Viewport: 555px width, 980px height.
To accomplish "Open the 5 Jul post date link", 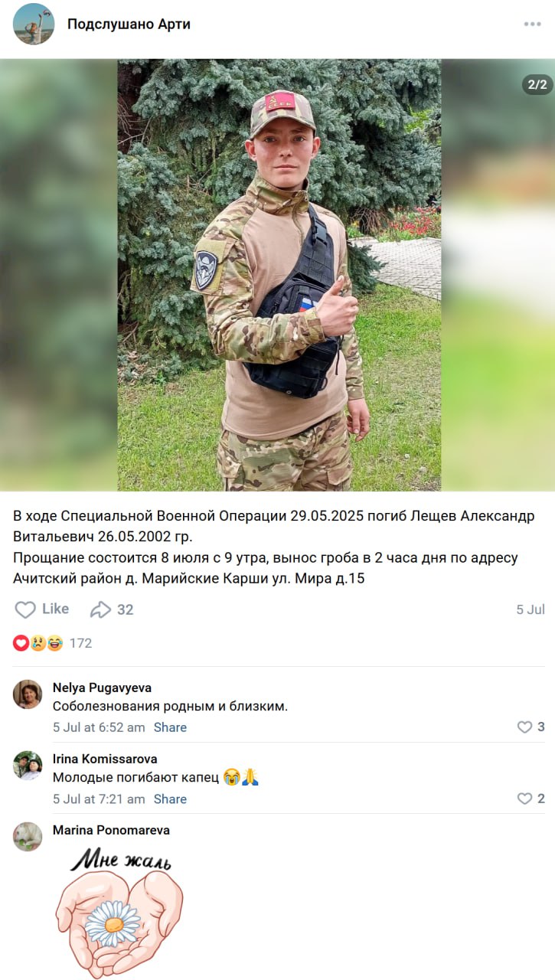I will [531, 609].
